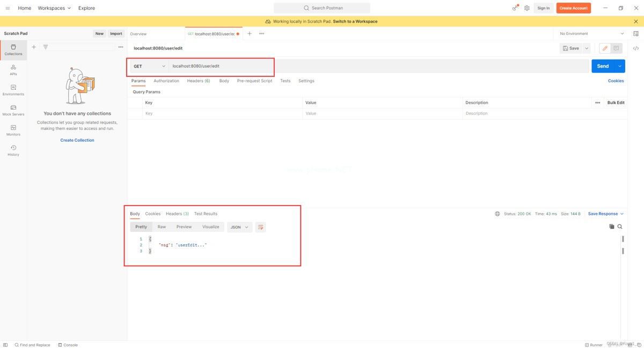Viewport: 644px width, 349px height.
Task: Toggle line wrap in response body
Action: pos(260,227)
